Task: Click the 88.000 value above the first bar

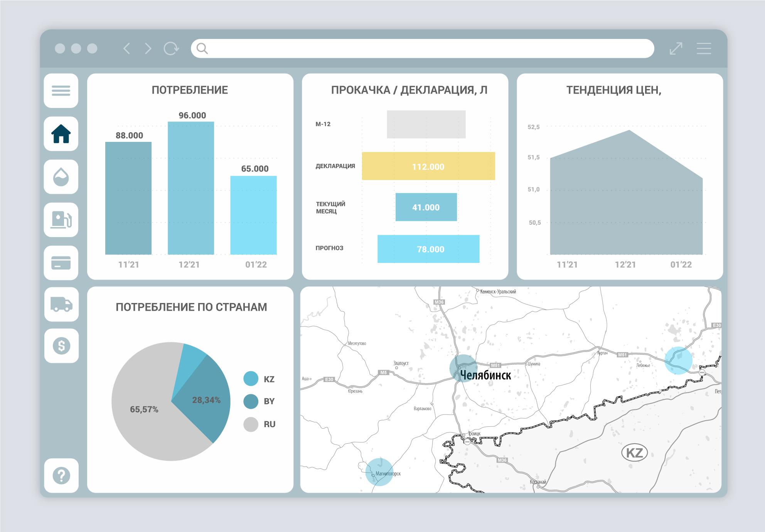Action: pyautogui.click(x=129, y=135)
